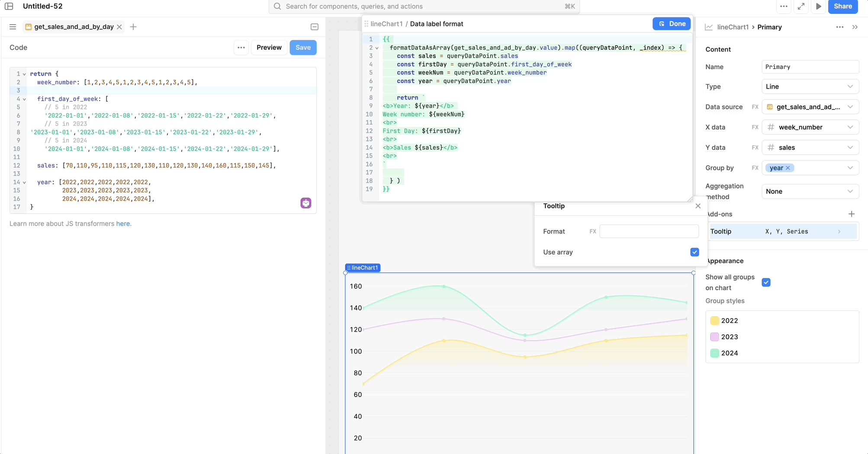
Task: Click the Preview button
Action: [x=269, y=48]
